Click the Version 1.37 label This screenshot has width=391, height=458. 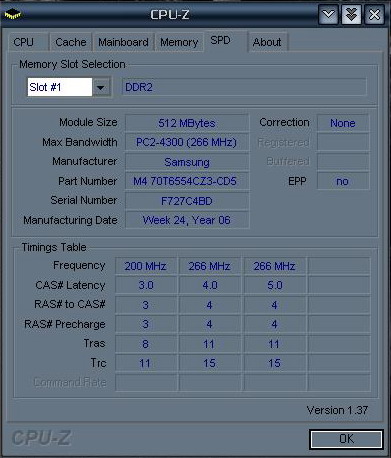point(337,410)
